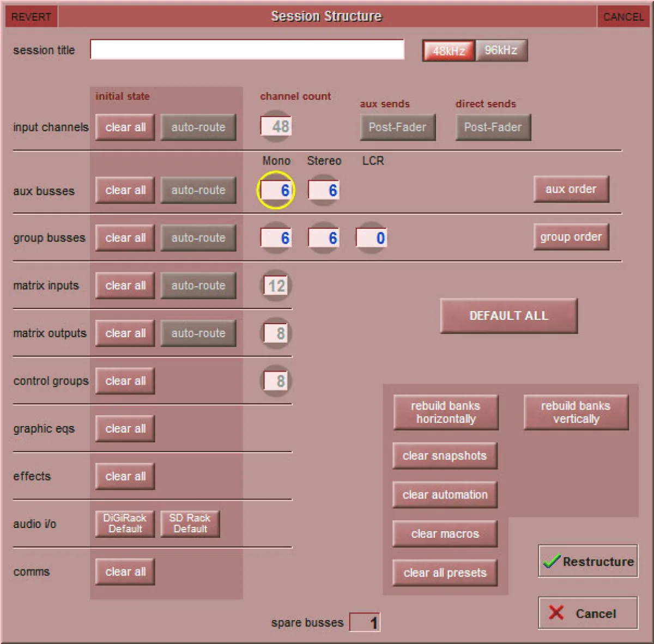Click the matrix inputs count field showing 12

click(x=276, y=285)
